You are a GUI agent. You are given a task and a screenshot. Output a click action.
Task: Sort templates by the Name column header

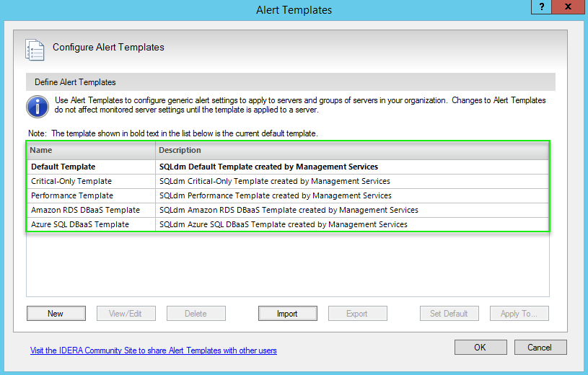pos(92,150)
